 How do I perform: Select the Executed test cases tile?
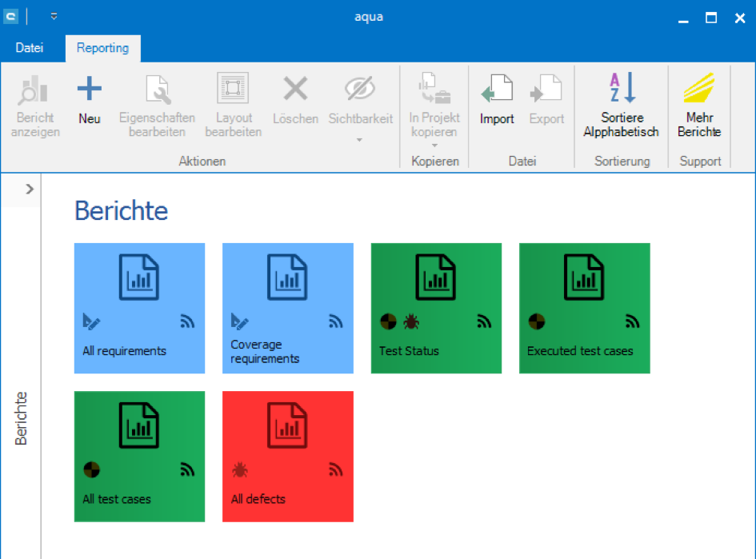(x=584, y=308)
